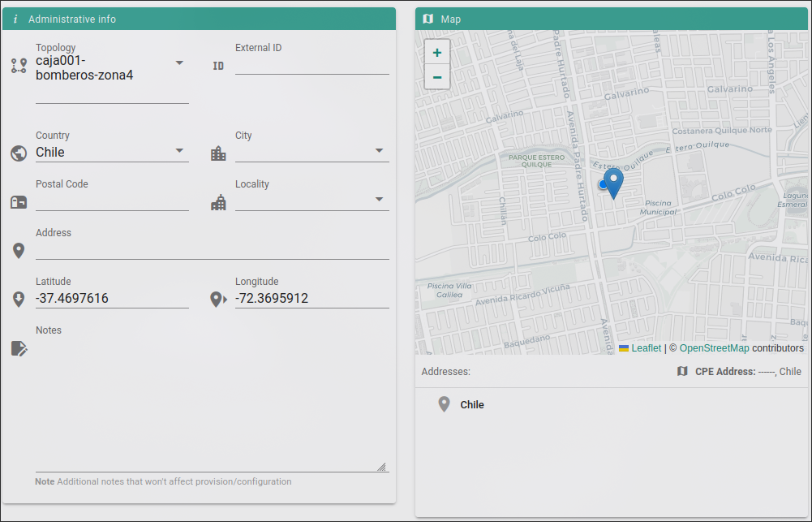Click the External ID badge icon
Image resolution: width=812 pixels, height=522 pixels.
coord(218,66)
